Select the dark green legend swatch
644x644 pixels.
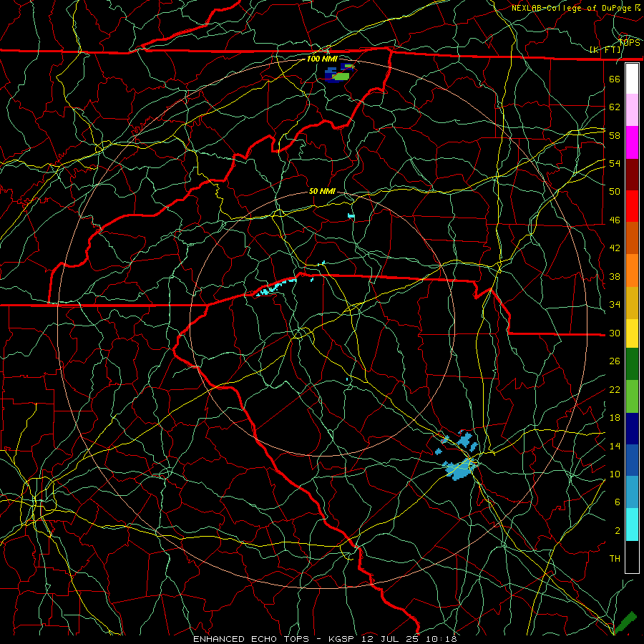[x=632, y=364]
